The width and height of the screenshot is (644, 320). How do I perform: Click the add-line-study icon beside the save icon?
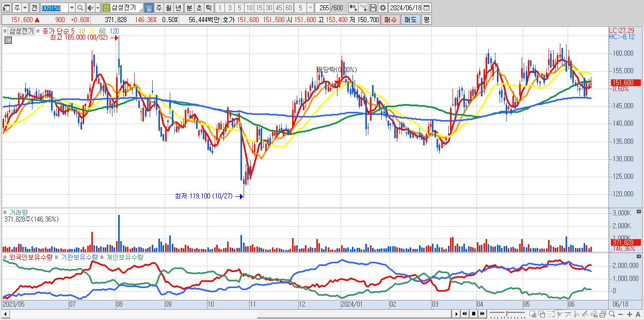pyautogui.click(x=363, y=8)
